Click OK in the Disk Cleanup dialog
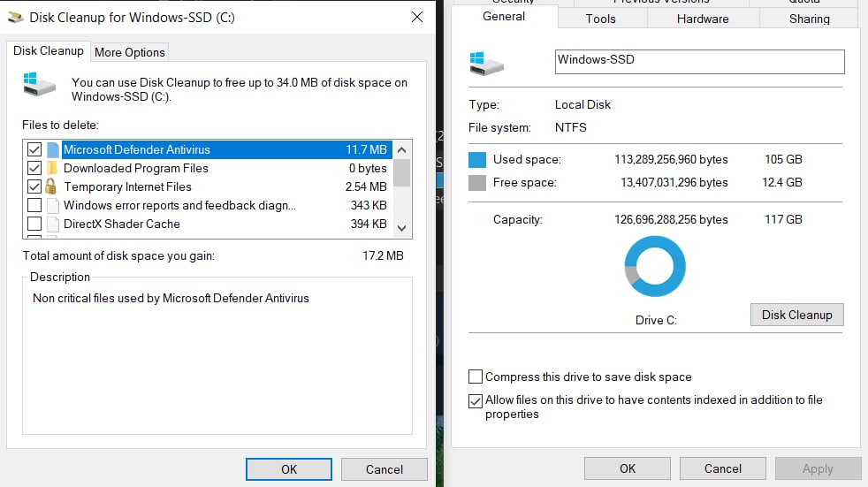This screenshot has width=868, height=487. (289, 469)
